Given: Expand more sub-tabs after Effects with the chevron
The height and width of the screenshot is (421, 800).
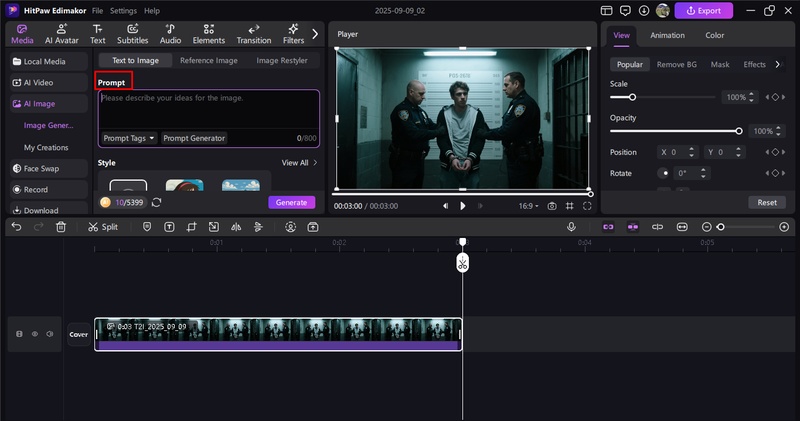Looking at the screenshot, I should coord(778,64).
